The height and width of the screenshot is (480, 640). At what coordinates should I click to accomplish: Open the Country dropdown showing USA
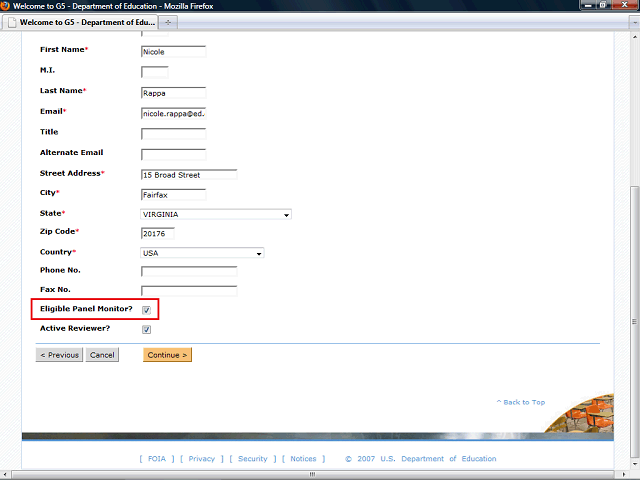202,253
